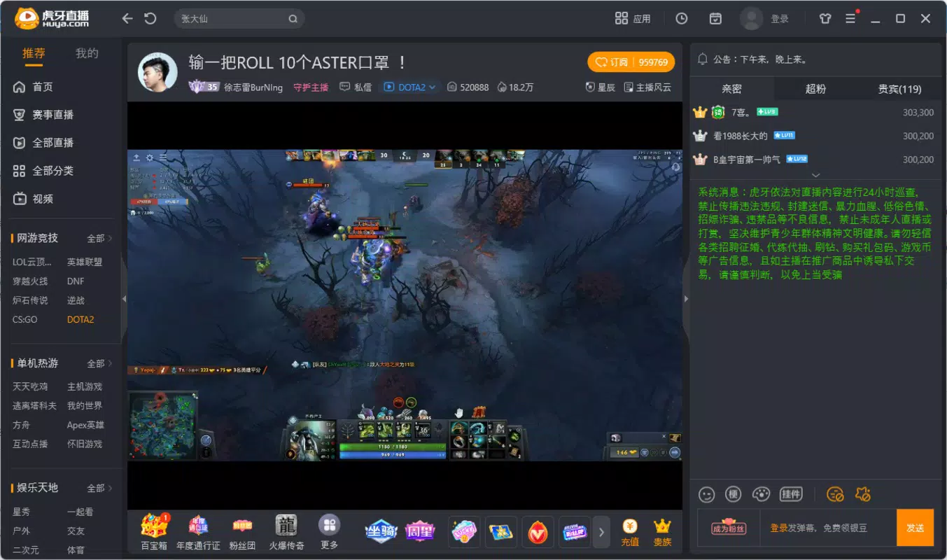The width and height of the screenshot is (947, 560).
Task: Open 全部分类 in sidebar
Action: tap(43, 171)
